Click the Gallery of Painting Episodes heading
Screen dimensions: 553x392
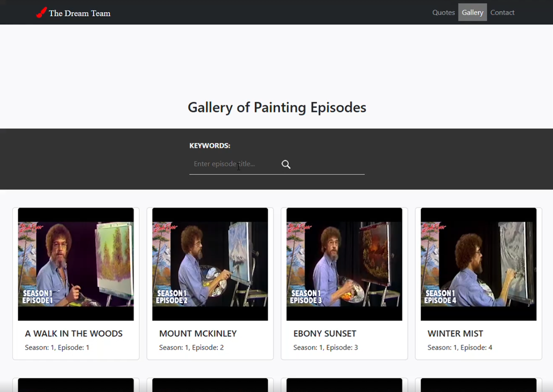[x=277, y=107]
